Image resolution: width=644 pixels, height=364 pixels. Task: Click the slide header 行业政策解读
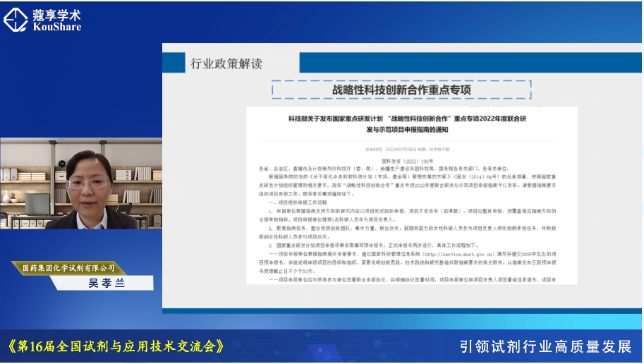pyautogui.click(x=226, y=64)
